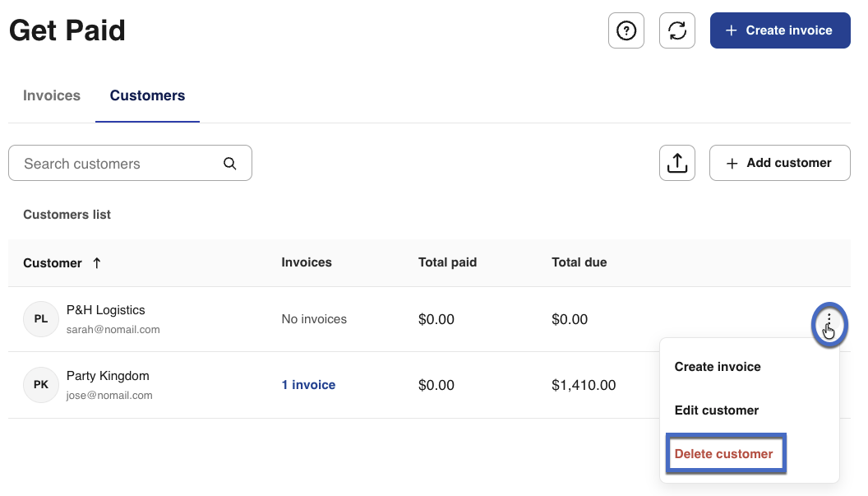Click the refresh sync icon

tap(677, 31)
